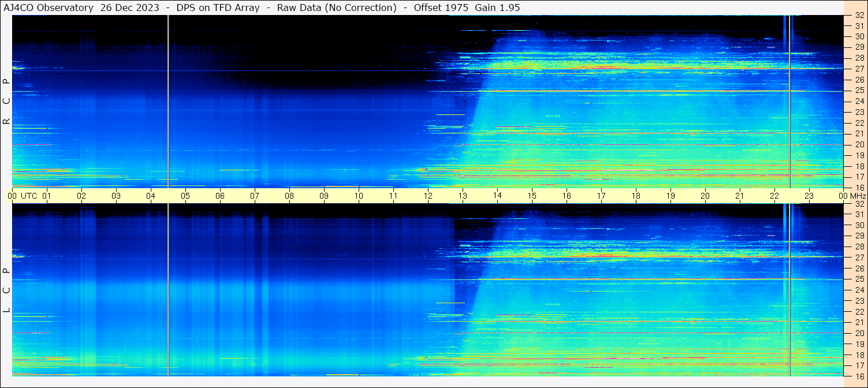Click 32 MHz label on lower LCP scale
This screenshot has height=388, width=868.
[x=859, y=204]
